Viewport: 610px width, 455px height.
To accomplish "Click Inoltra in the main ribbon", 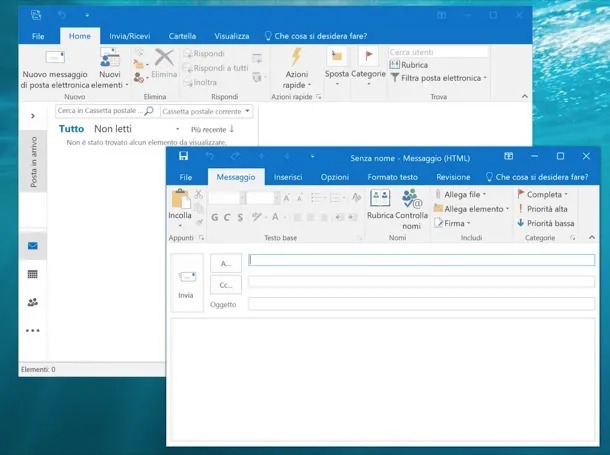I will (200, 82).
